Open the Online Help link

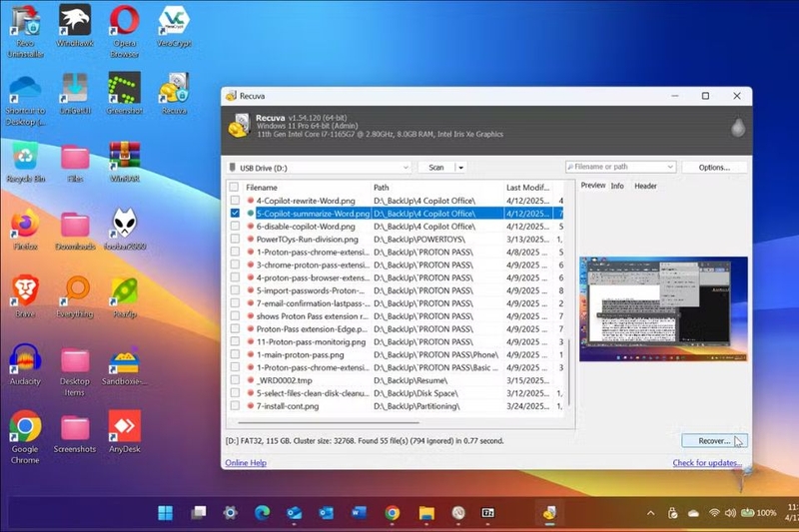[x=246, y=463]
